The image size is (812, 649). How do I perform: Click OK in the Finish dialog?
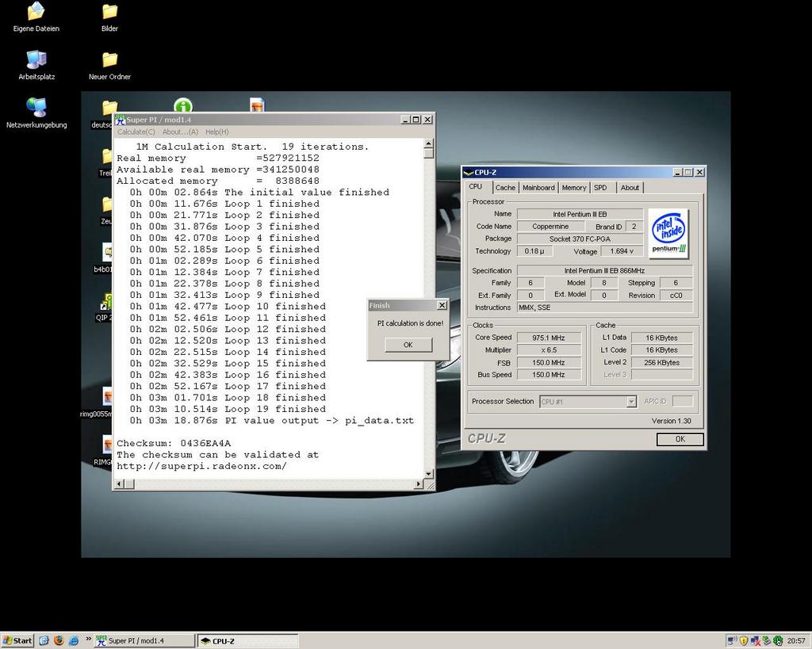coord(408,345)
